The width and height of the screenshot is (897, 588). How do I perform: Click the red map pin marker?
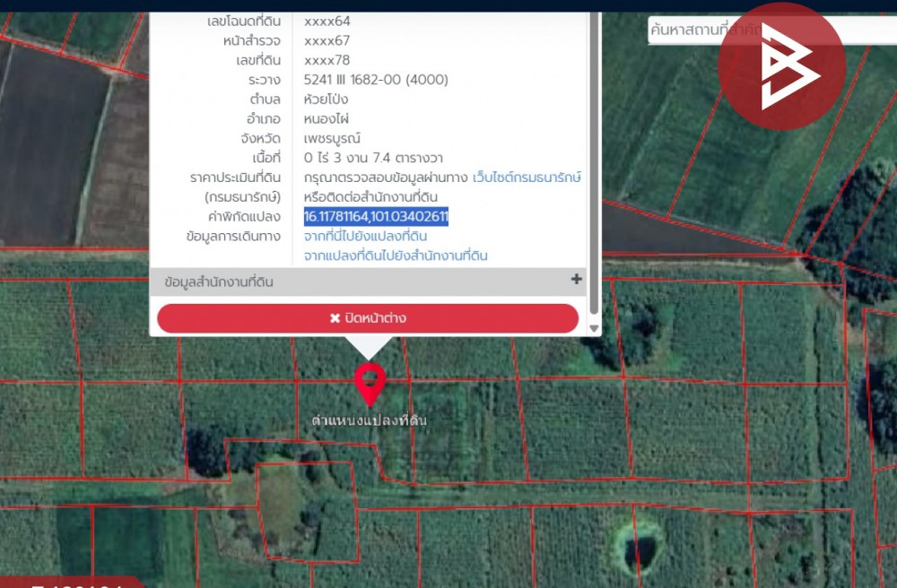click(x=369, y=382)
